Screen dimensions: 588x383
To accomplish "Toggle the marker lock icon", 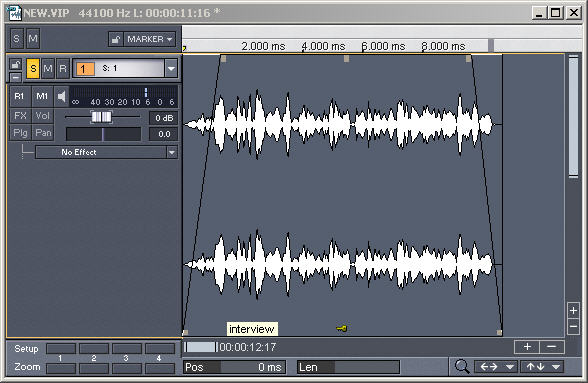I will tap(116, 39).
